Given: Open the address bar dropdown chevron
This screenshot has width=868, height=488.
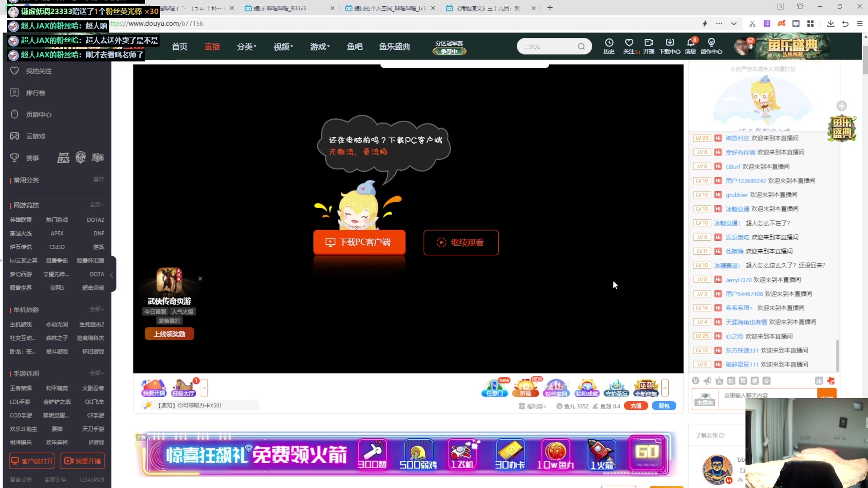Looking at the screenshot, I should click(734, 23).
